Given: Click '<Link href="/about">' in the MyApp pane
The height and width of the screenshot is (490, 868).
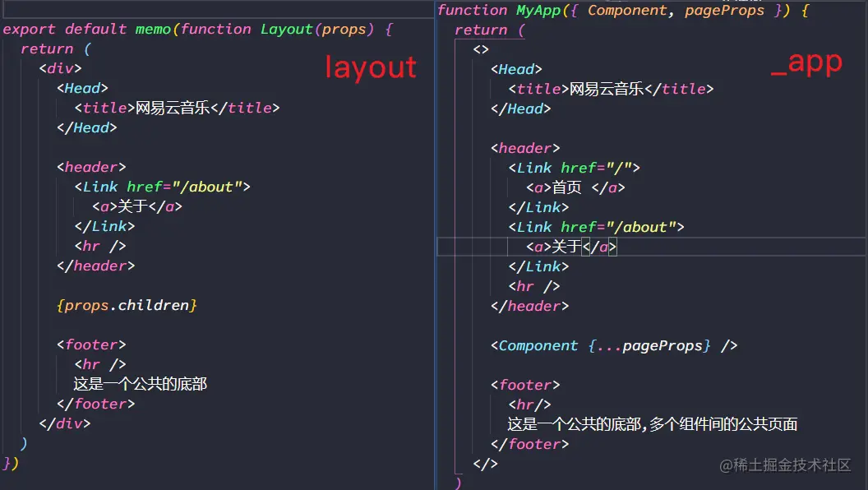Looking at the screenshot, I should (x=596, y=227).
